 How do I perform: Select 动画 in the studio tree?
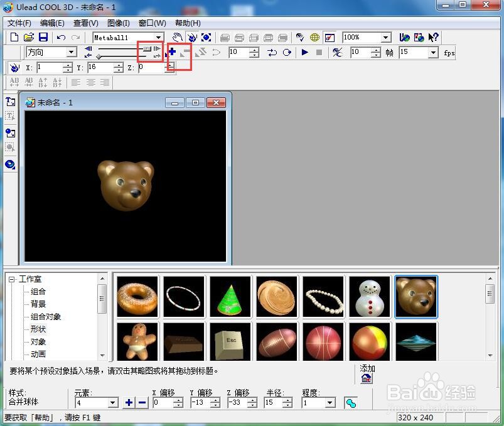tap(38, 354)
